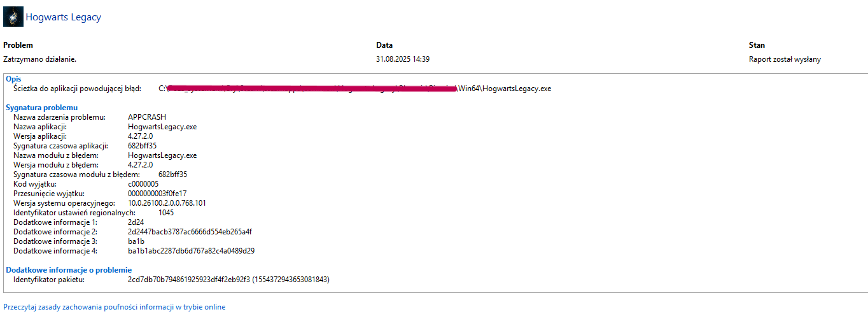Select the Stan column header
The width and height of the screenshot is (868, 321).
[757, 45]
